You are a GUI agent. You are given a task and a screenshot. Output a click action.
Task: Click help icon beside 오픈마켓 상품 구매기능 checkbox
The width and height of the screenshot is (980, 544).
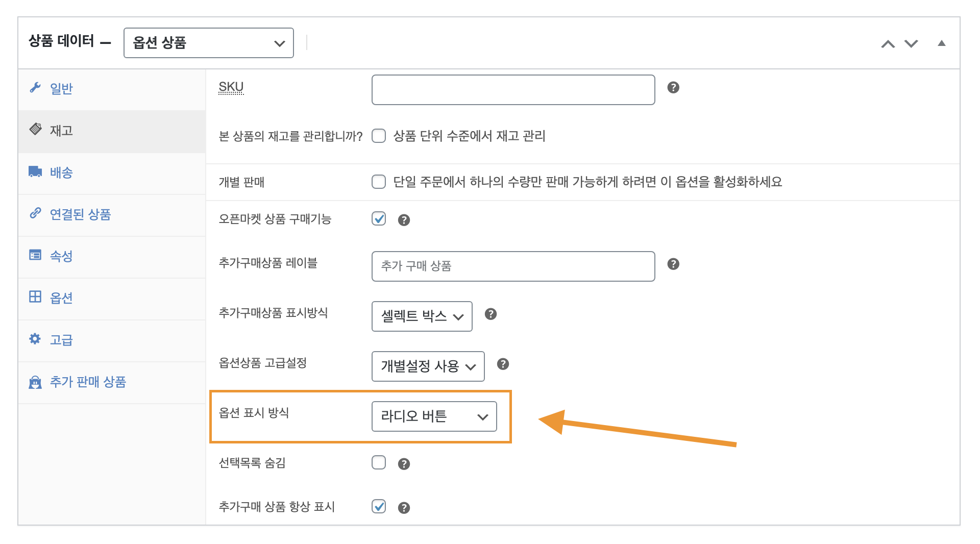point(404,220)
